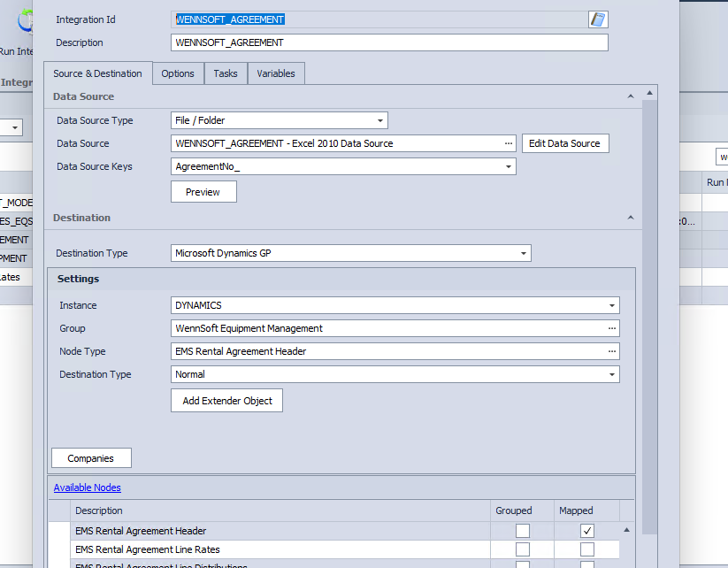The width and height of the screenshot is (728, 568).
Task: Switch to the Variables tab
Action: point(276,73)
